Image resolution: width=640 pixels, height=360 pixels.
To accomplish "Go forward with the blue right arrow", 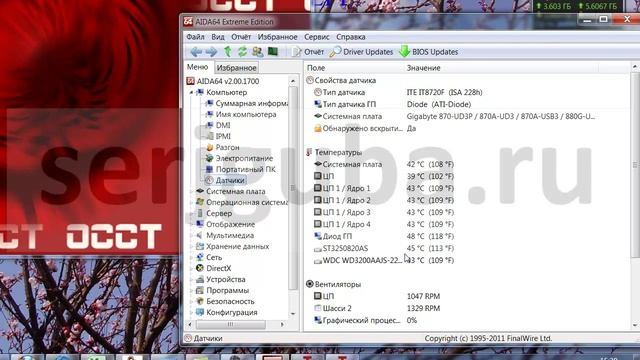I will click(211, 52).
